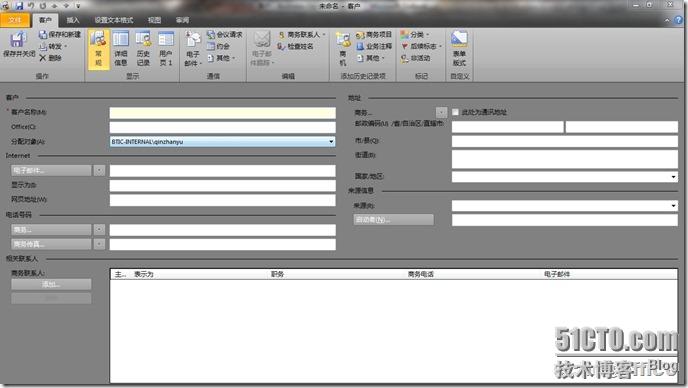Click the 删除 (Delete) command
688x388 pixels.
pos(50,58)
